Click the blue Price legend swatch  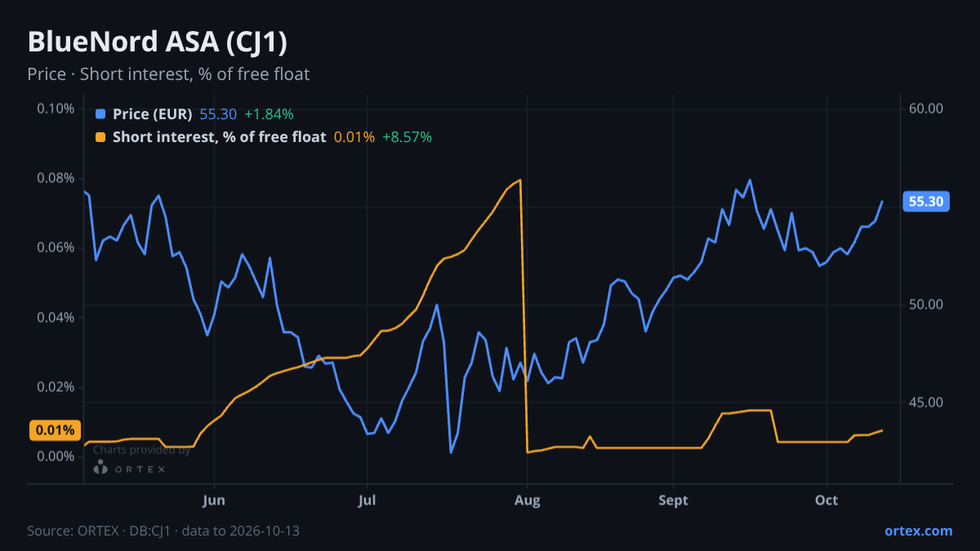click(x=100, y=114)
